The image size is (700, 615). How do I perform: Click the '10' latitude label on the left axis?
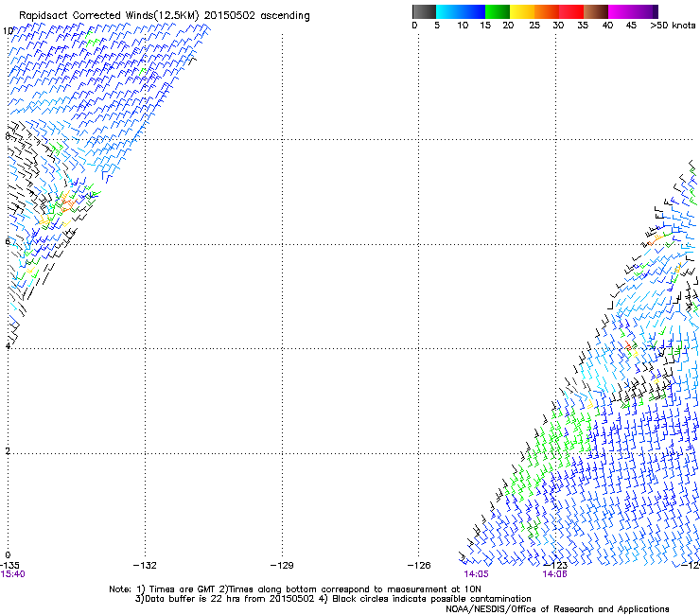click(x=8, y=31)
